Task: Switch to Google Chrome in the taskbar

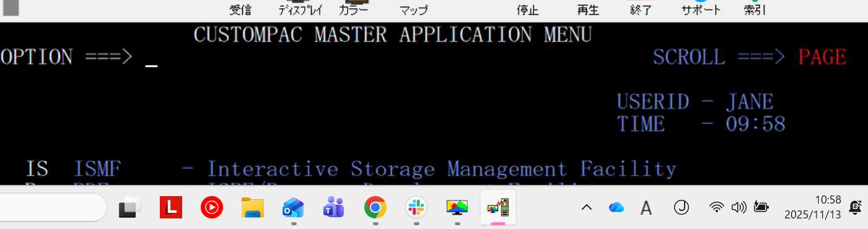Action: pos(375,208)
